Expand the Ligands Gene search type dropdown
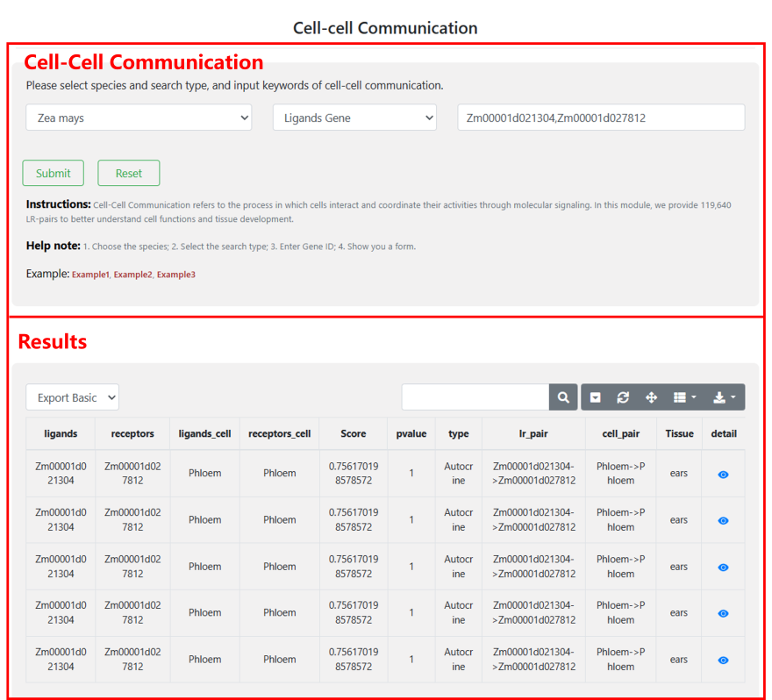 coord(354,118)
